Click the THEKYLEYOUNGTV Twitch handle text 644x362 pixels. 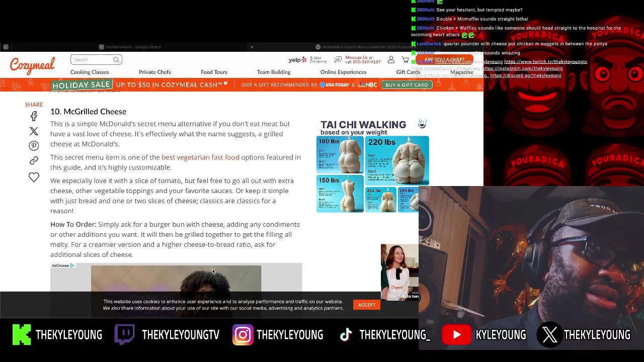181,335
